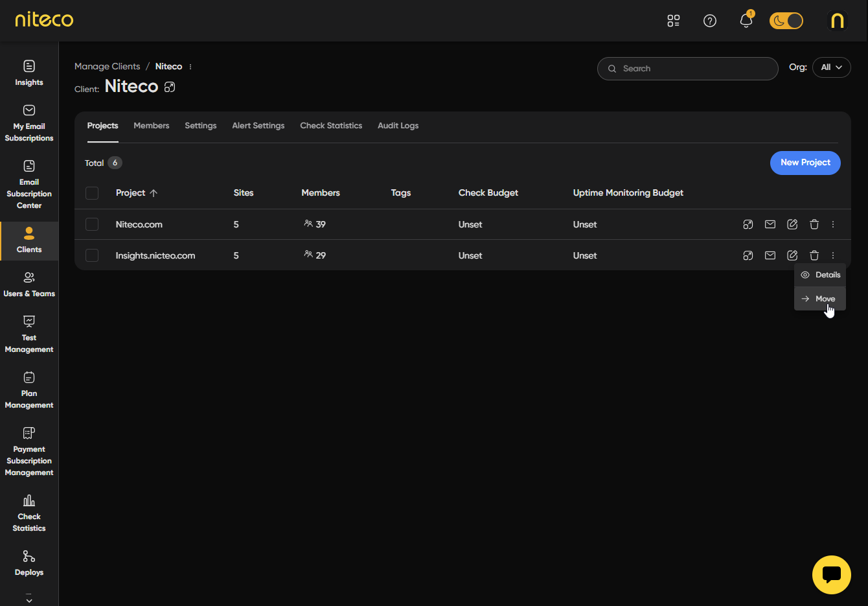
Task: Click the email envelope icon for Niteco.com
Action: tap(770, 224)
